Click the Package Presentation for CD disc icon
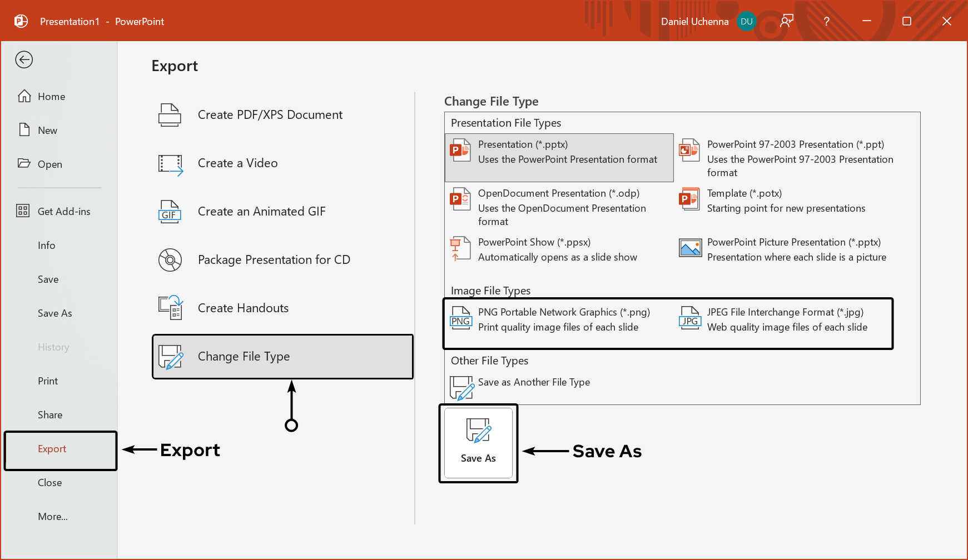968x560 pixels. [x=170, y=260]
